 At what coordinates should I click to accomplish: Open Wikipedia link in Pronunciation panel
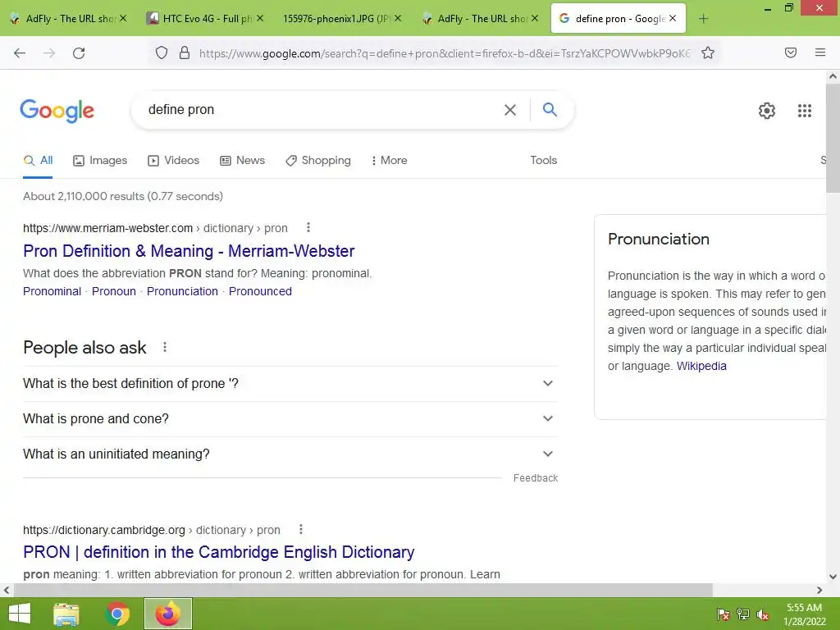tap(701, 366)
